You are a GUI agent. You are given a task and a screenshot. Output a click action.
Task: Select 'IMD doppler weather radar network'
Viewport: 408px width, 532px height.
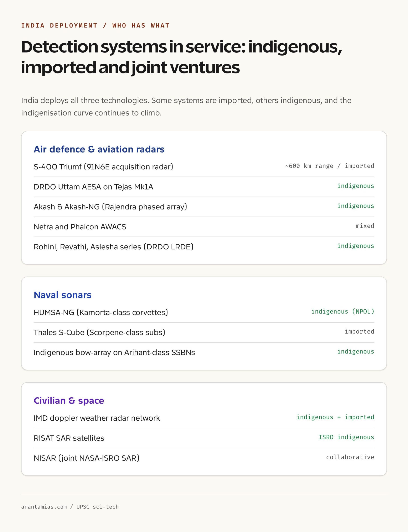[x=97, y=418]
